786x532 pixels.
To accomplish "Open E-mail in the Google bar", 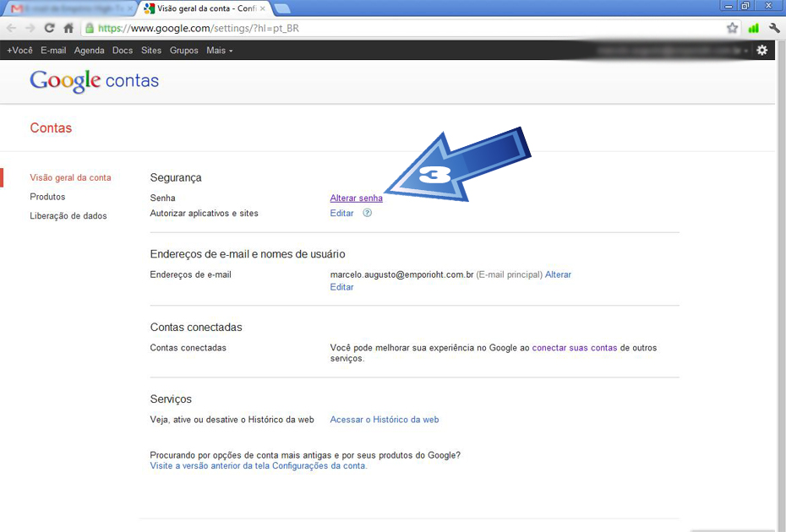I will click(53, 50).
